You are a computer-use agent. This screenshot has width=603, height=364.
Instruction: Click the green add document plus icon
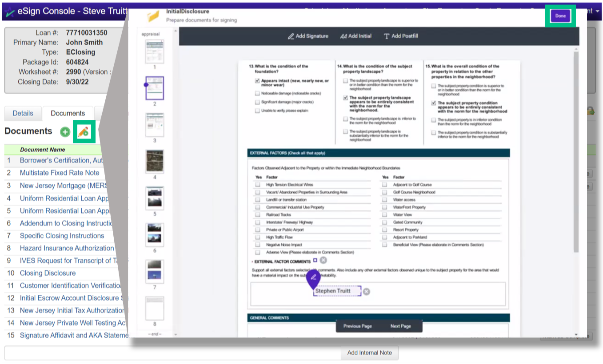pyautogui.click(x=65, y=132)
